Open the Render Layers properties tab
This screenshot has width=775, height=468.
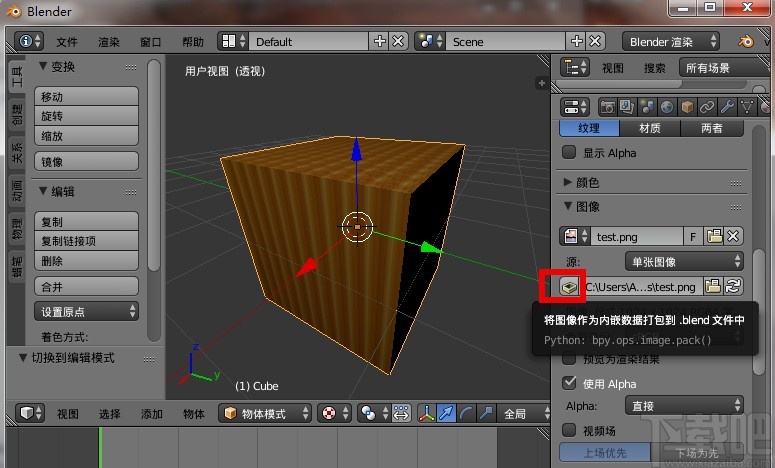tap(627, 107)
